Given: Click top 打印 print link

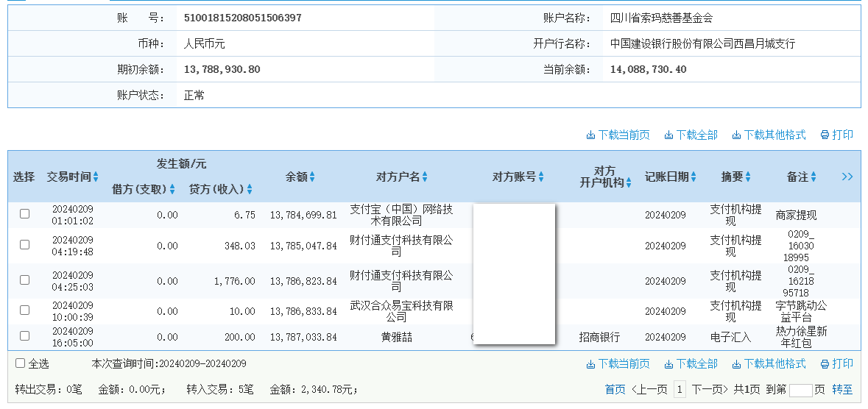Looking at the screenshot, I should [837, 135].
